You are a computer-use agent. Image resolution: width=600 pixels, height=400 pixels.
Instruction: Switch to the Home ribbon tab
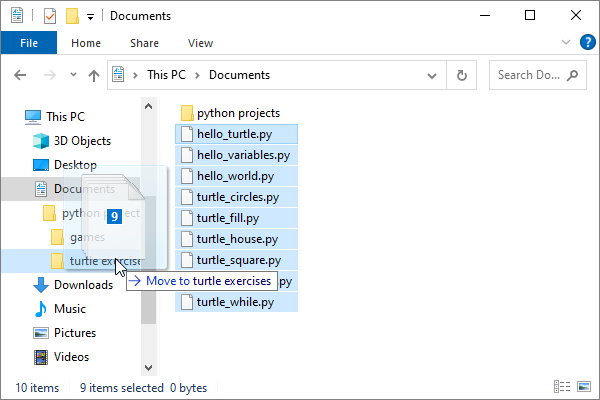coord(86,43)
